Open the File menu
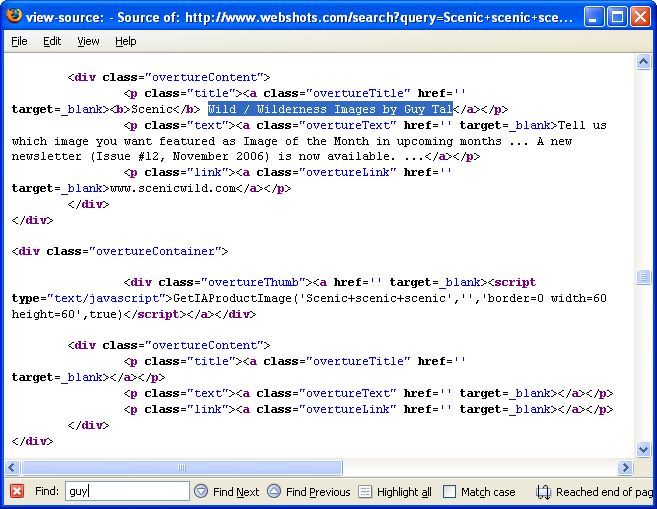 [x=19, y=41]
